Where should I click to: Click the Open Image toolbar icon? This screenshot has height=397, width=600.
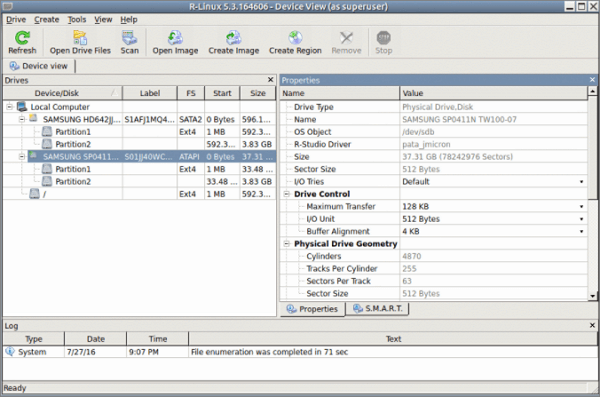click(x=175, y=38)
